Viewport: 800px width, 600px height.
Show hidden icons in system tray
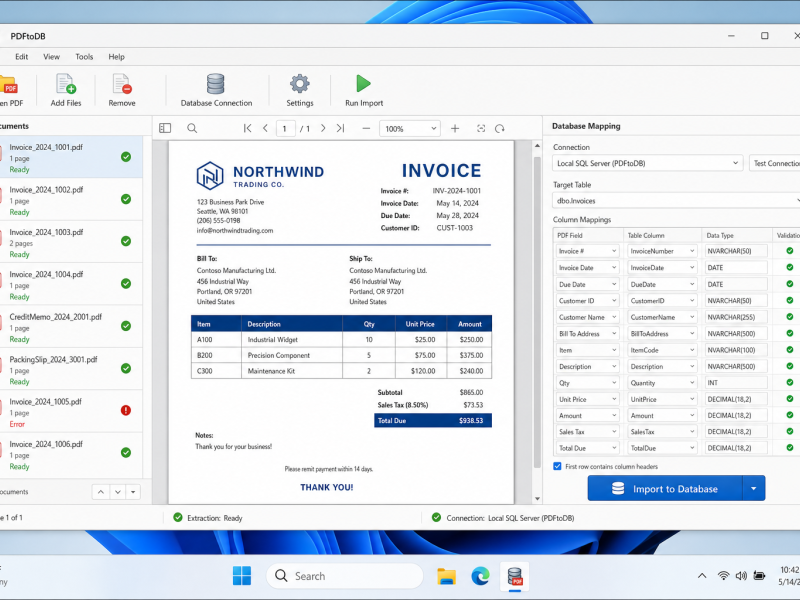click(702, 576)
